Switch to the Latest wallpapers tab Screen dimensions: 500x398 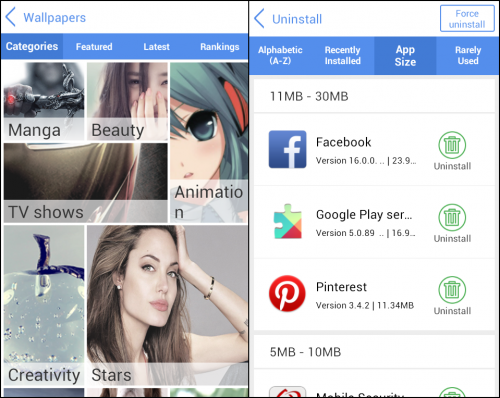coord(156,46)
